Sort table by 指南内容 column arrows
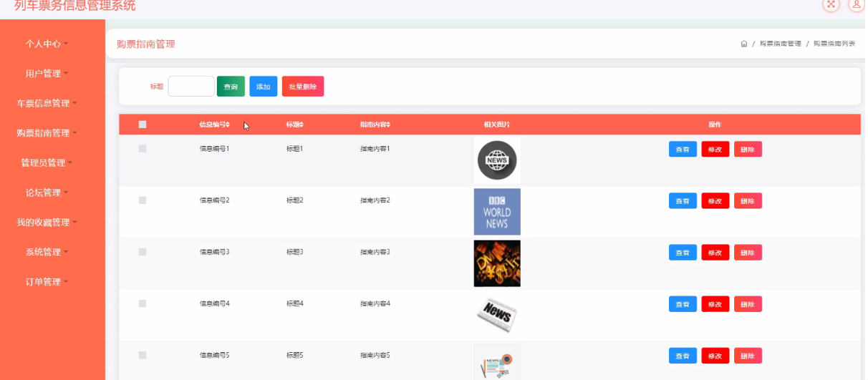The width and height of the screenshot is (868, 380). 388,125
